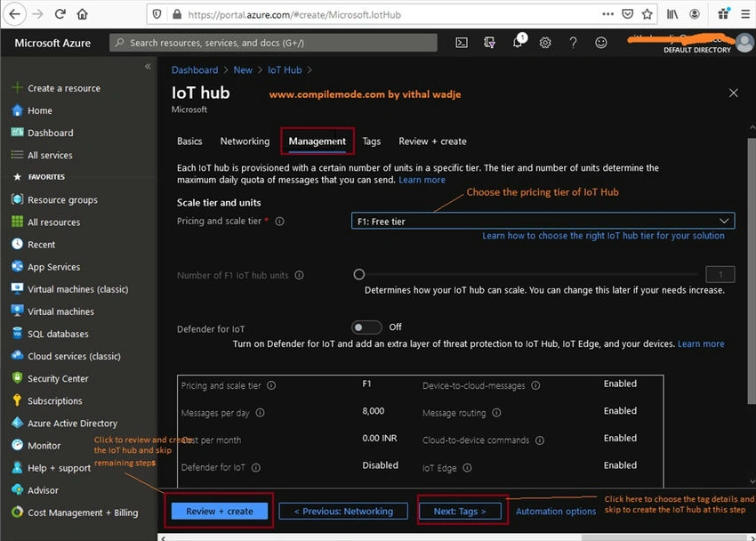Open Learn more link about tier quota

[x=422, y=180]
